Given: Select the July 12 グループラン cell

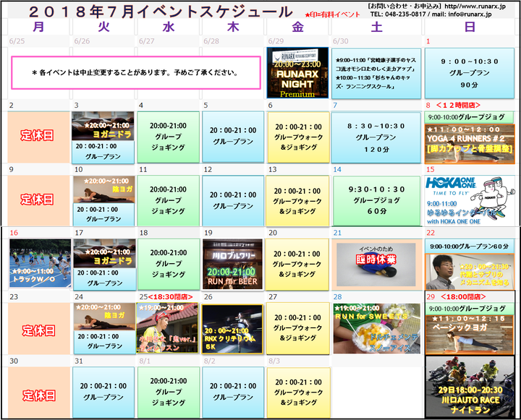Looking at the screenshot, I should (x=233, y=201).
